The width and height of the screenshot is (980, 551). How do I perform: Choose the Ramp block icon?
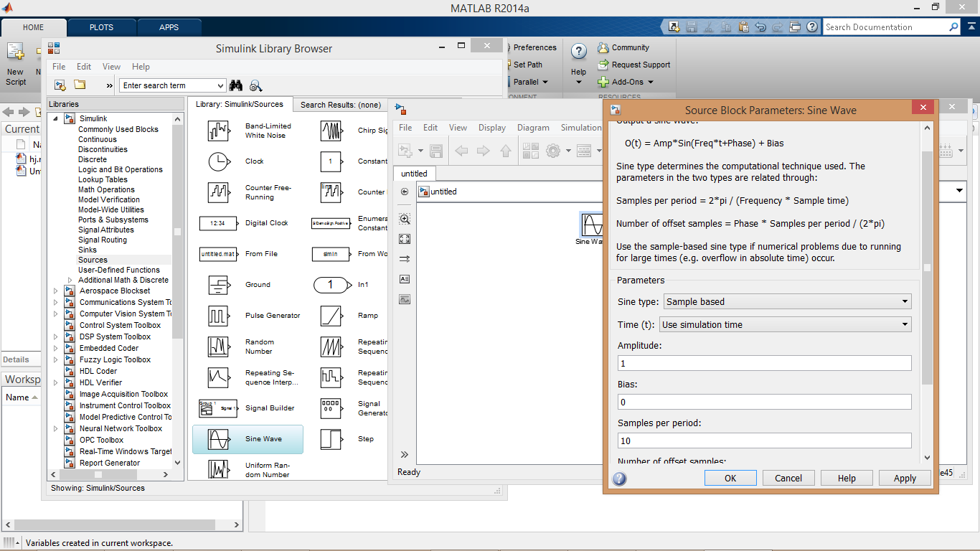pyautogui.click(x=331, y=316)
